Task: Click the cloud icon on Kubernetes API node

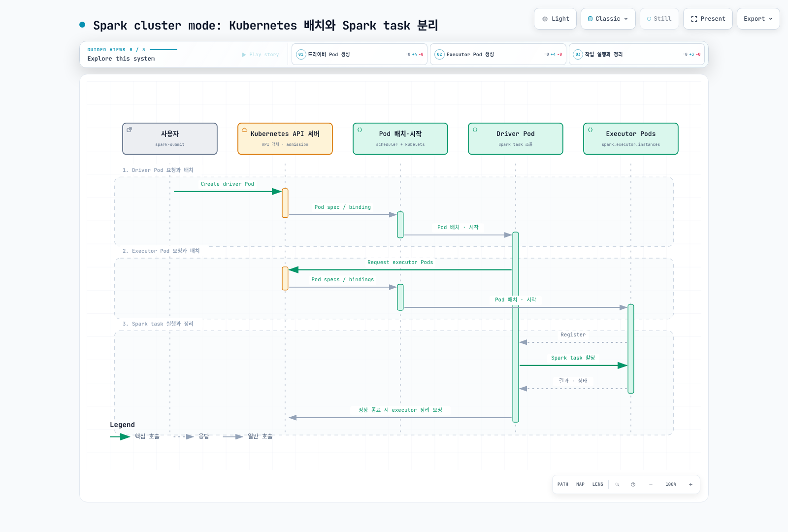Action: coord(244,130)
